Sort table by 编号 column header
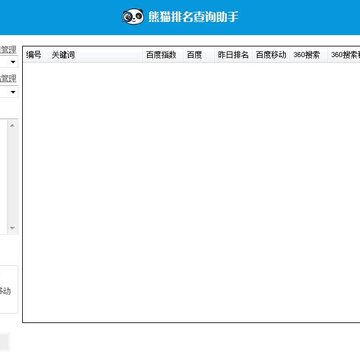 34,55
